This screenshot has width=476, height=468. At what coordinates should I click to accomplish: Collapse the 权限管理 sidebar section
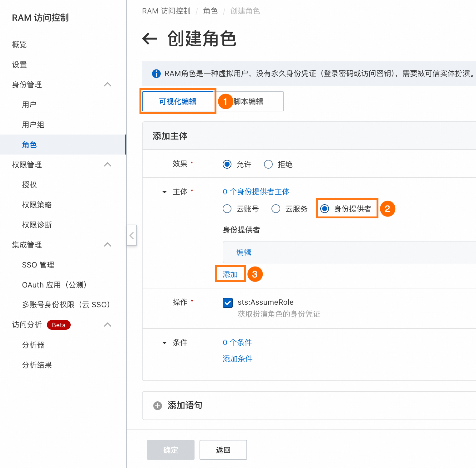click(108, 165)
